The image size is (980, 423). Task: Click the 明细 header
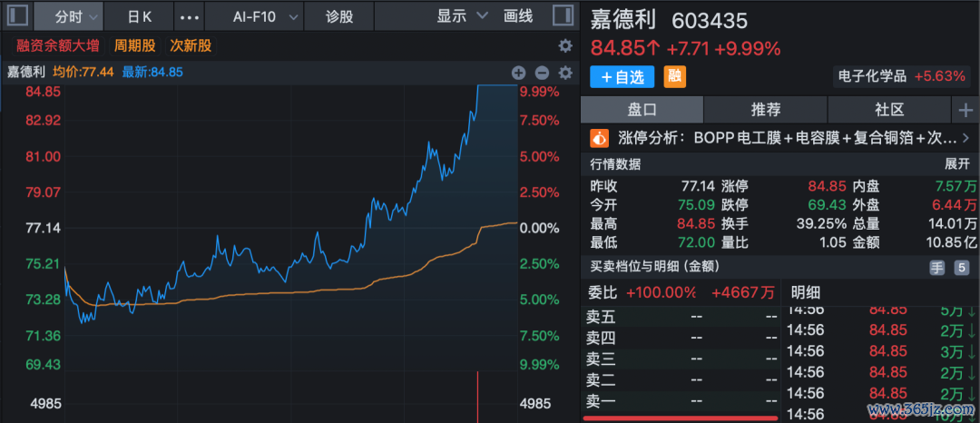806,291
